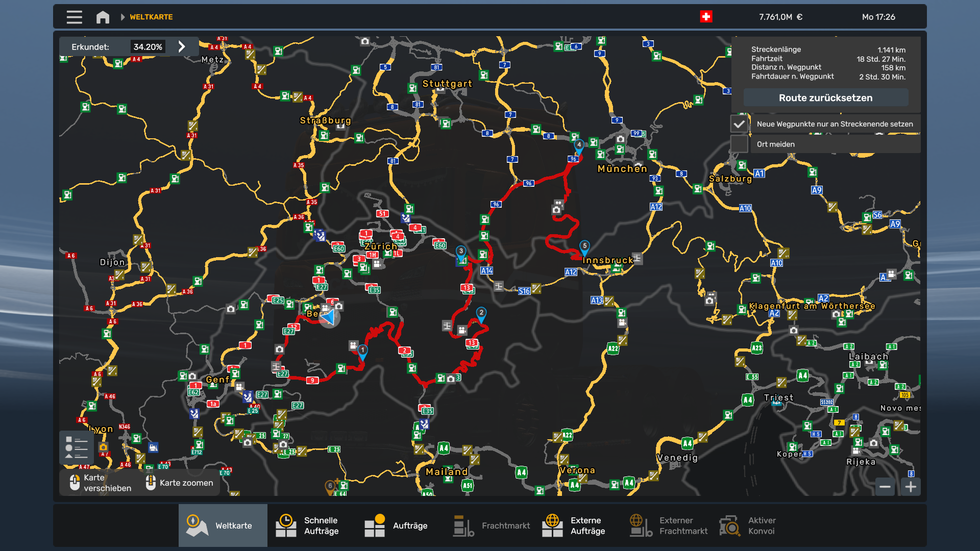980x551 pixels.
Task: Select waypoint marker 1 on route
Action: 362,352
